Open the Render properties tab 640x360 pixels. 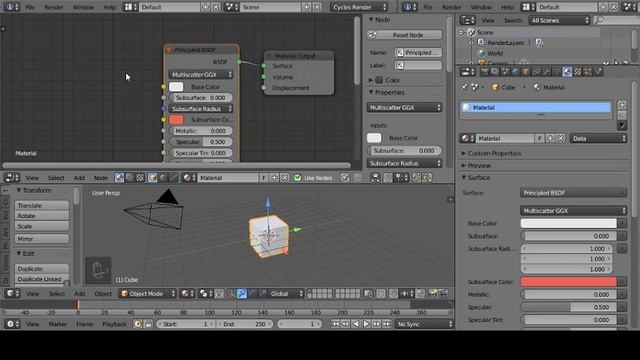point(484,72)
